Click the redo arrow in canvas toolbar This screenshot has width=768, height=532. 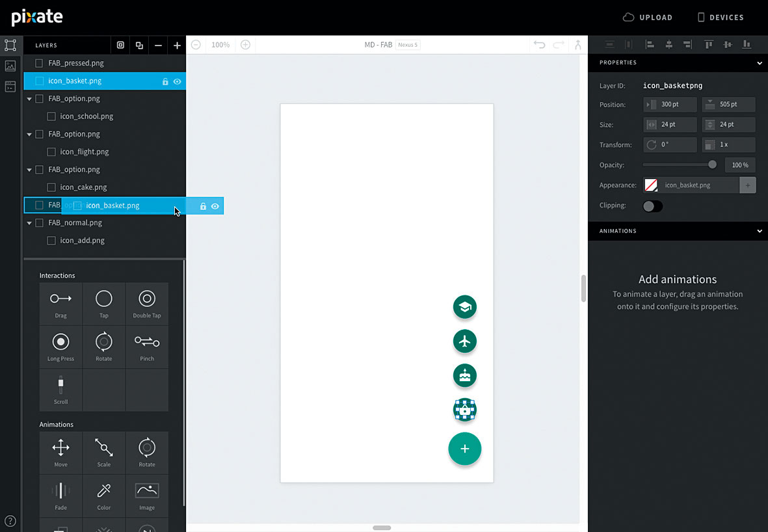(559, 45)
